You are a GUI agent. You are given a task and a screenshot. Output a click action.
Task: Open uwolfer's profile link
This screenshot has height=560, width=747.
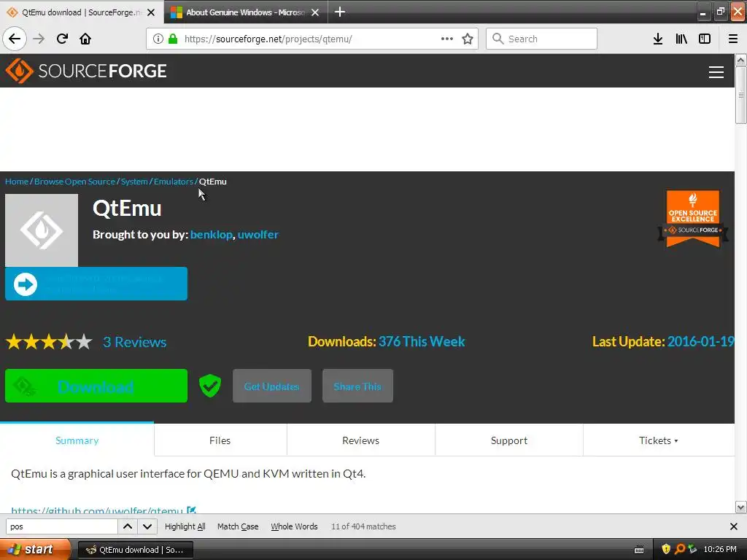258,234
